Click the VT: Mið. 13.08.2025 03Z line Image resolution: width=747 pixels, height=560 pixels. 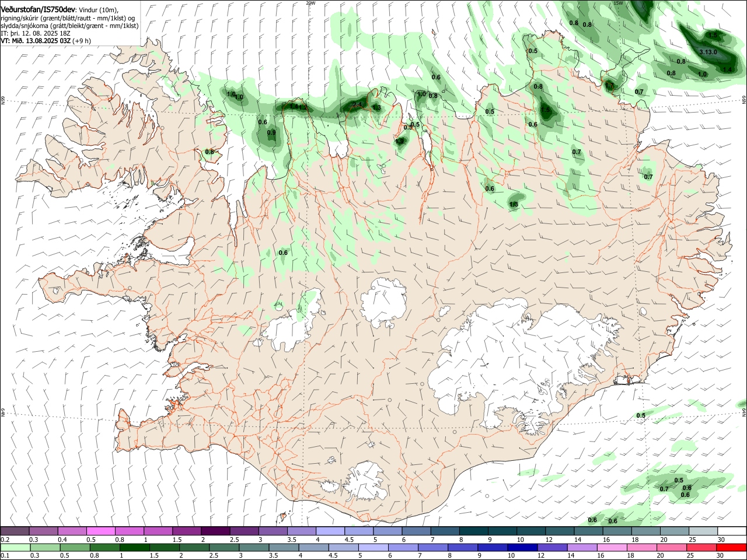click(36, 41)
